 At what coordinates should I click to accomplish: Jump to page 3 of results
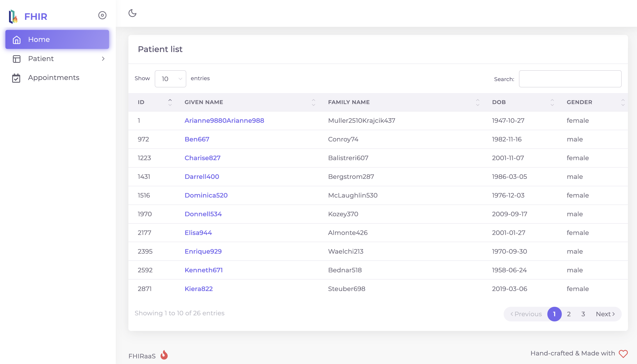click(x=583, y=314)
